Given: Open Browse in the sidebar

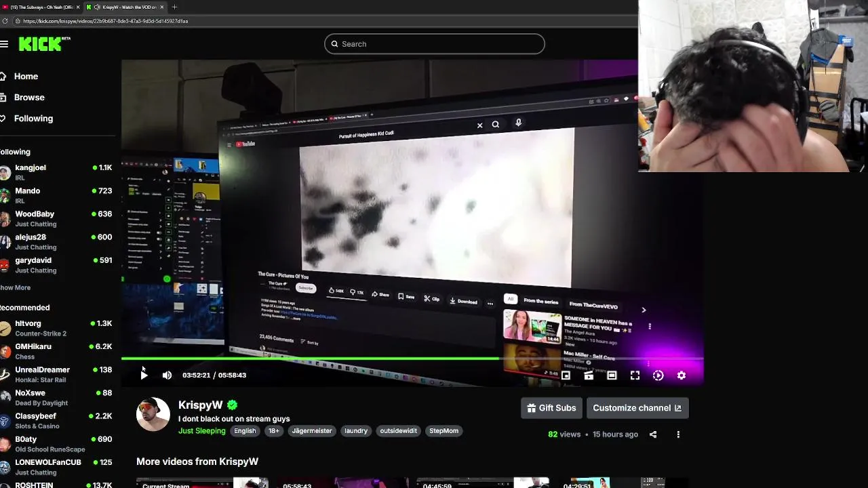Looking at the screenshot, I should coord(29,98).
